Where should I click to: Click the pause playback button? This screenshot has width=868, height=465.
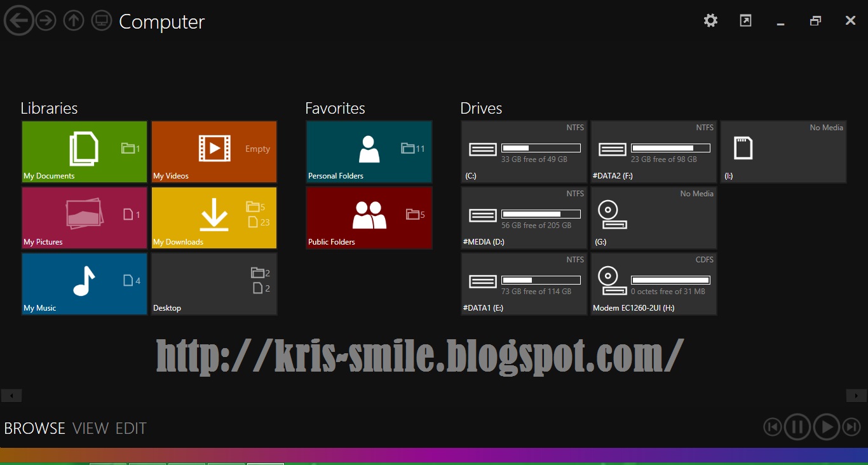tap(797, 427)
